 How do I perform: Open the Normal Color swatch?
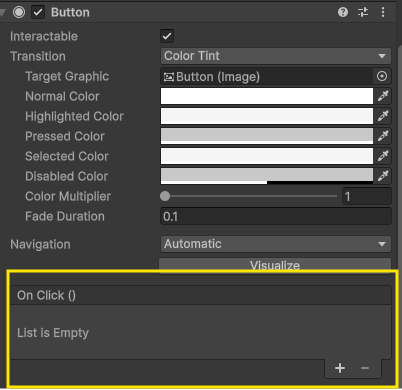pos(267,96)
